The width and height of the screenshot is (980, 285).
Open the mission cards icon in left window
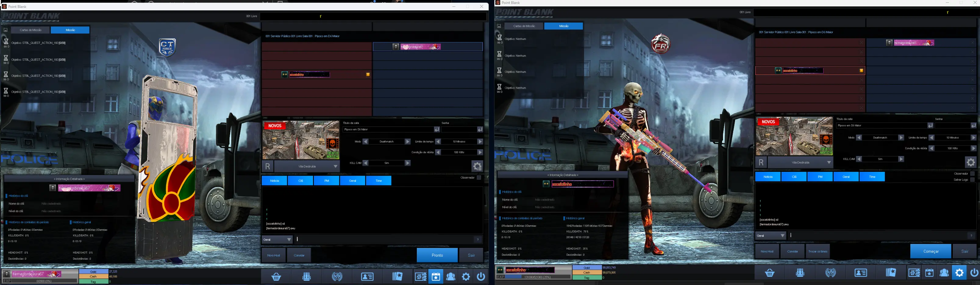tap(397, 277)
